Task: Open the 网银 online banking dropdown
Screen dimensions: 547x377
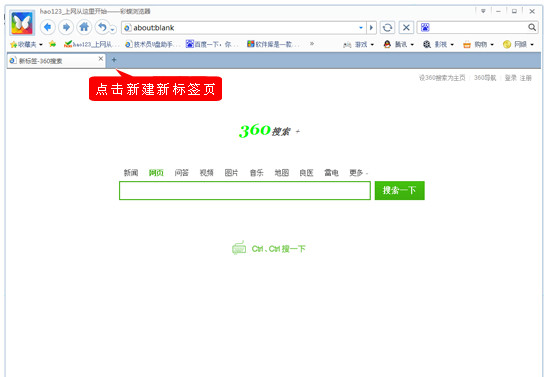Action: pyautogui.click(x=518, y=45)
